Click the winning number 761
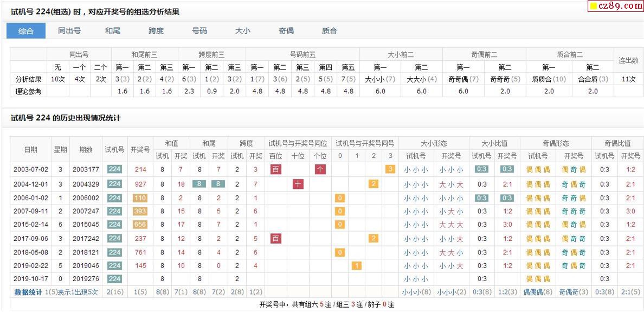644x312 pixels. pyautogui.click(x=140, y=252)
